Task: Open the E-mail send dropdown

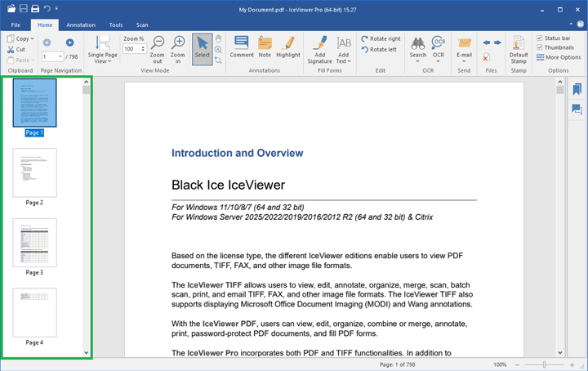Action: coord(464,50)
